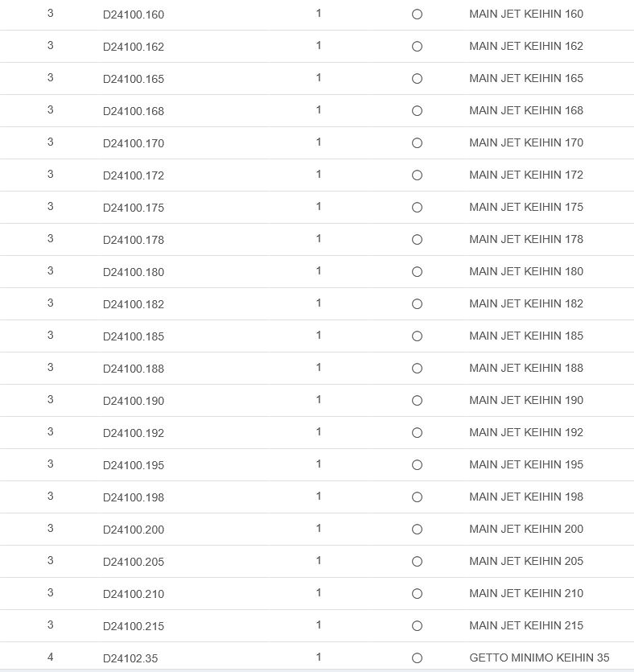Open part code D24100.175
This screenshot has width=634, height=672.
point(134,208)
